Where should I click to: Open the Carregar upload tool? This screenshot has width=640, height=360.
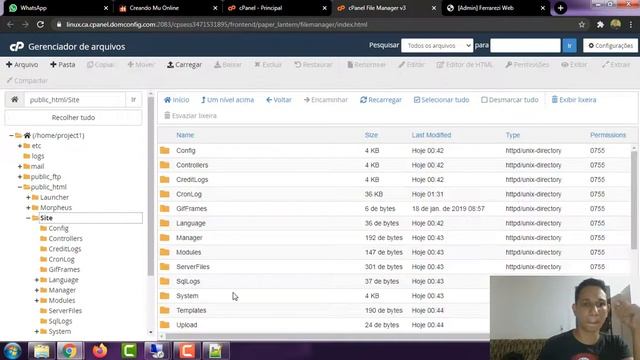pyautogui.click(x=184, y=64)
